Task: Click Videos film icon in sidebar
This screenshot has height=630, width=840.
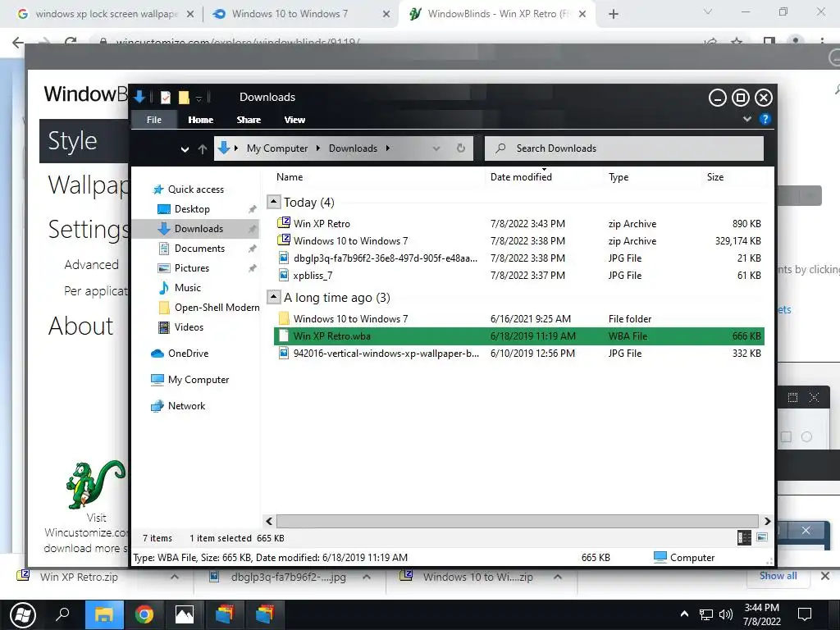Action: coord(164,326)
